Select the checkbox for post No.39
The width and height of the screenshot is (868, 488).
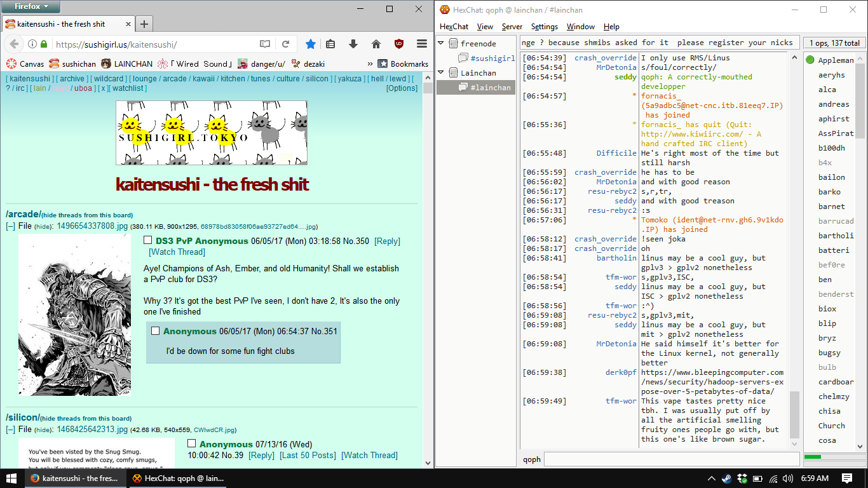pos(192,444)
